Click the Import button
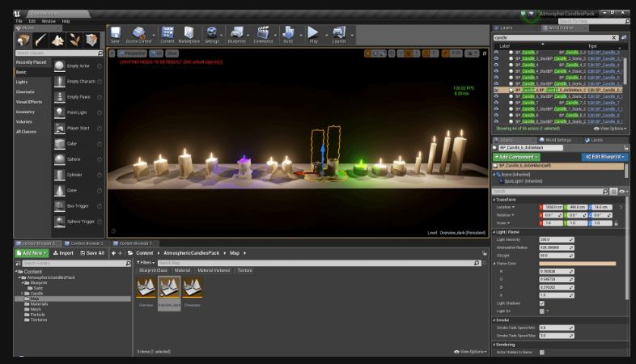 tap(63, 253)
